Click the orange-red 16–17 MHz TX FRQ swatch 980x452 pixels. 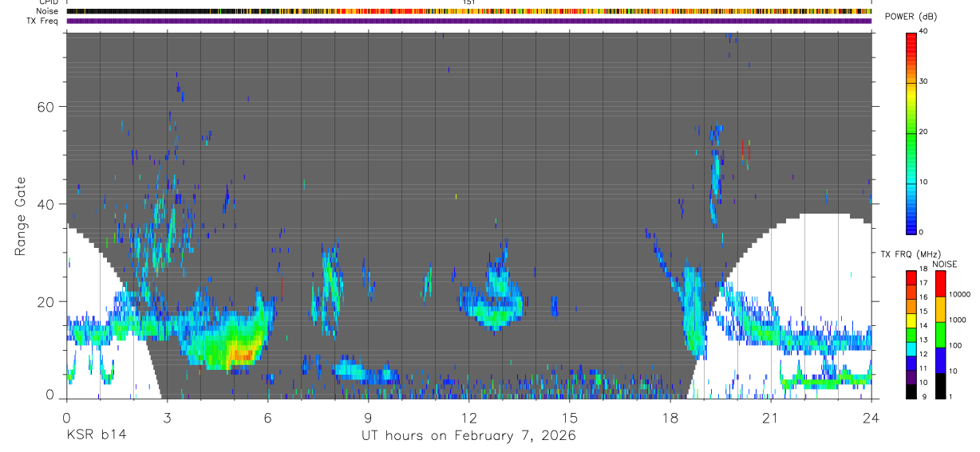point(911,290)
